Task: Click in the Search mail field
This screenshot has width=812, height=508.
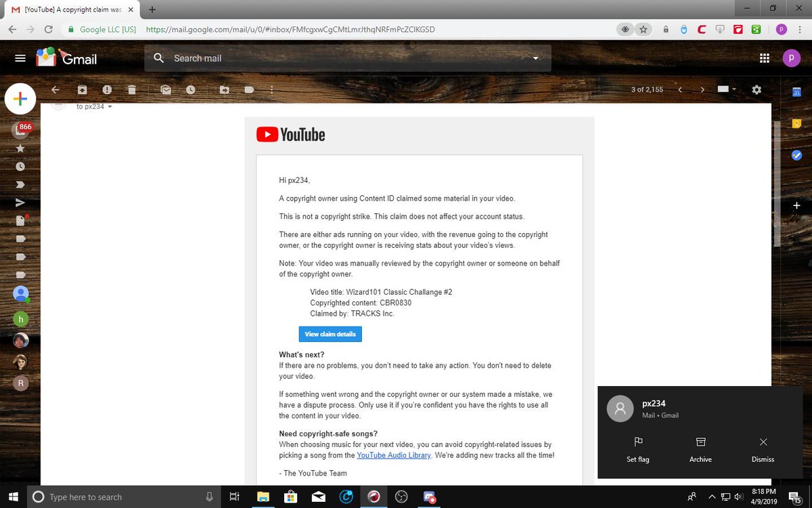Action: (348, 58)
